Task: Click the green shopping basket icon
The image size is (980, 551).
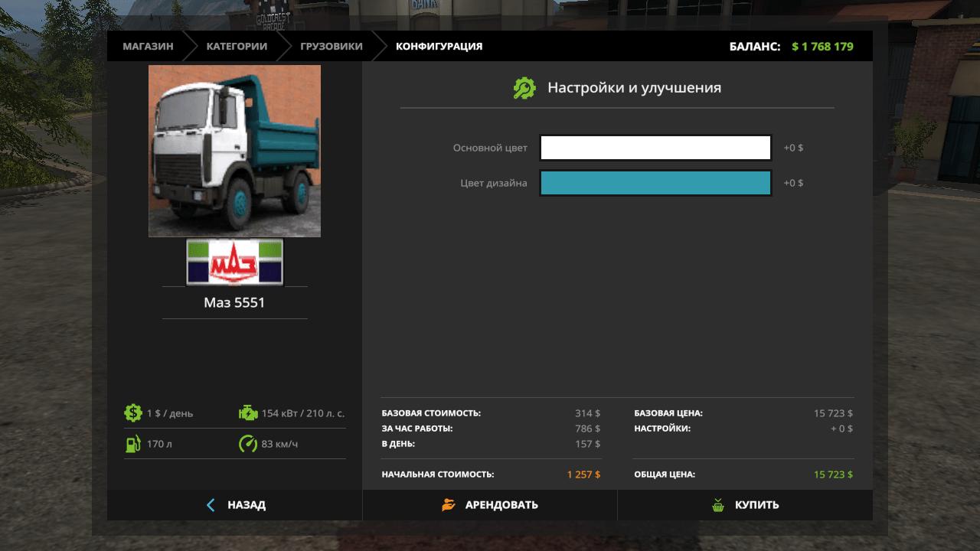Action: [718, 505]
